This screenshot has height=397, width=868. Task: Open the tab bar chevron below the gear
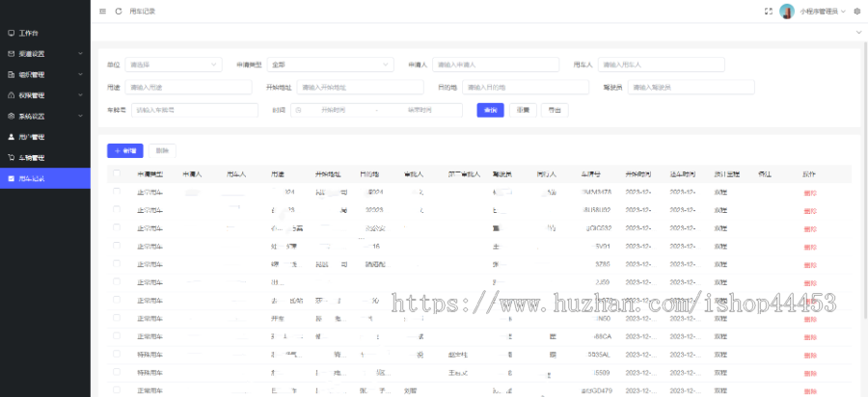[x=859, y=33]
